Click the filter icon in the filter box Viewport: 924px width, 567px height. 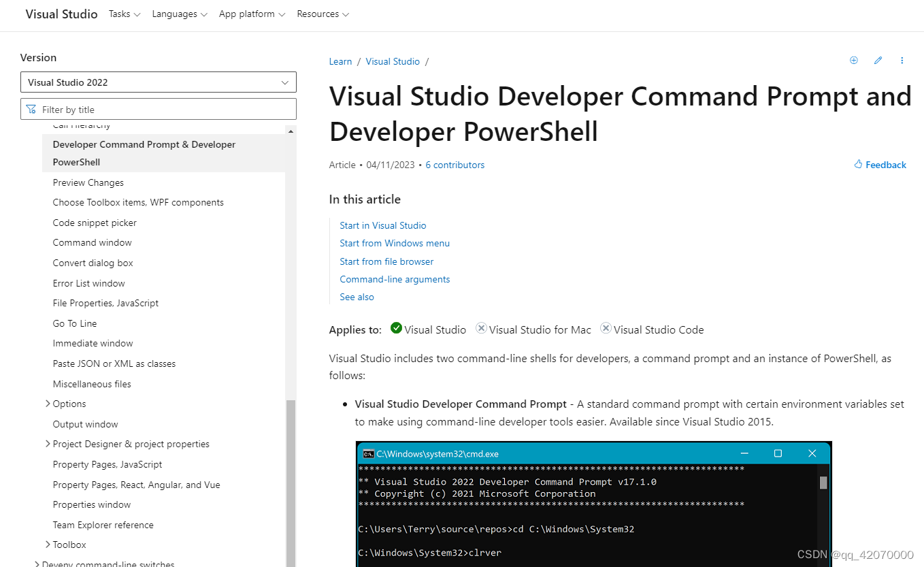click(31, 109)
